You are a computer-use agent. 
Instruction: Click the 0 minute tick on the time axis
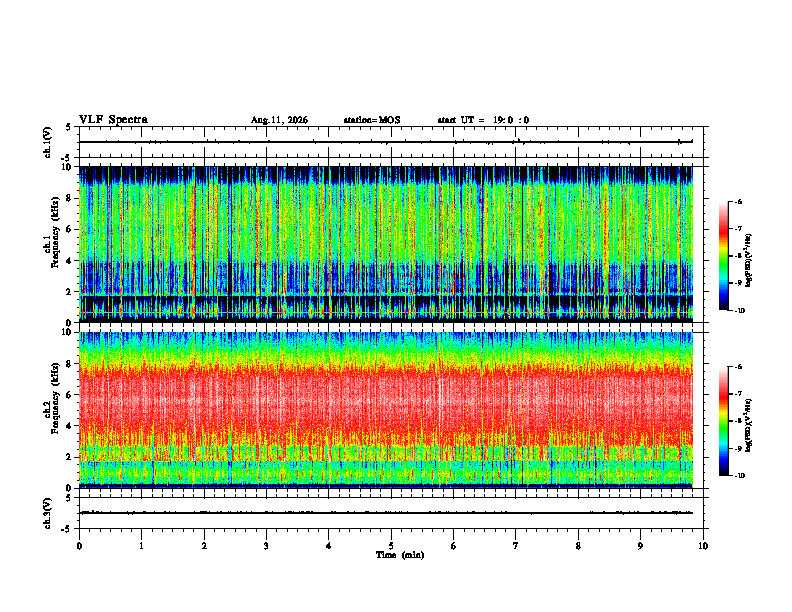click(x=79, y=546)
